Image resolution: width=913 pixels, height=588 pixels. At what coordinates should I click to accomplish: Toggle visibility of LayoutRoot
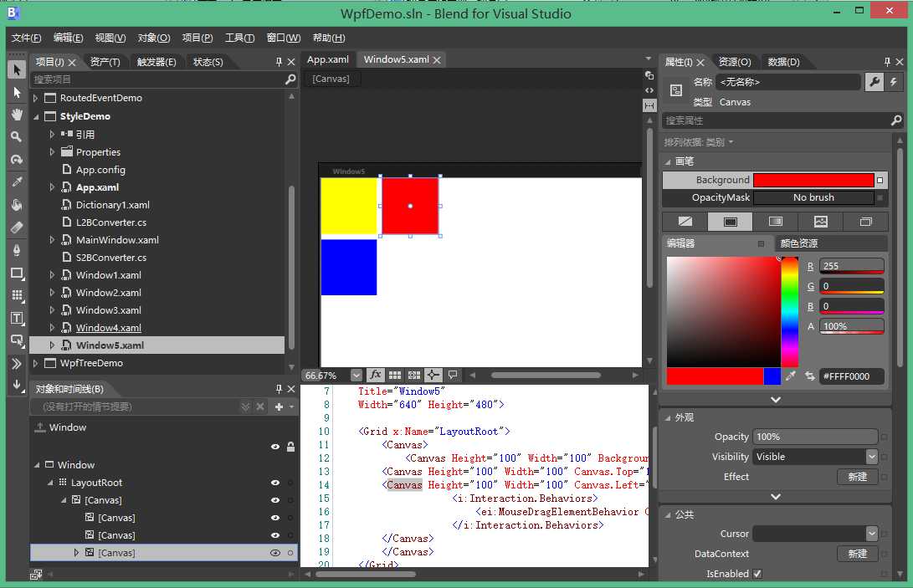click(274, 483)
